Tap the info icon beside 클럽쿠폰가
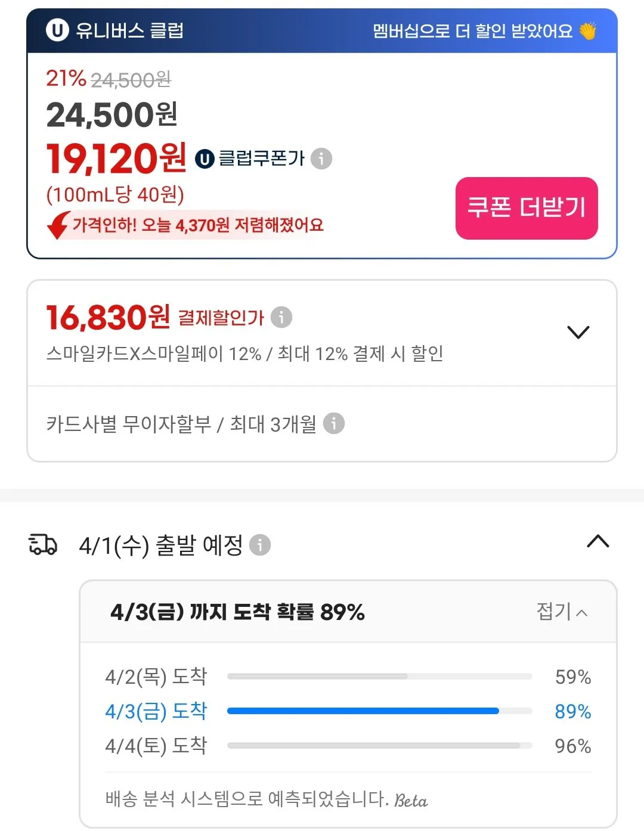 [x=321, y=159]
